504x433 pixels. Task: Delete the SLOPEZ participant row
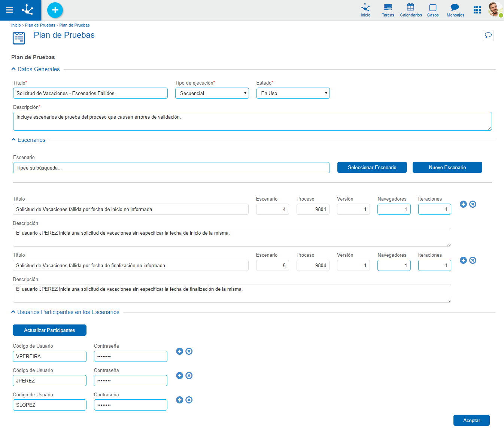tap(189, 400)
